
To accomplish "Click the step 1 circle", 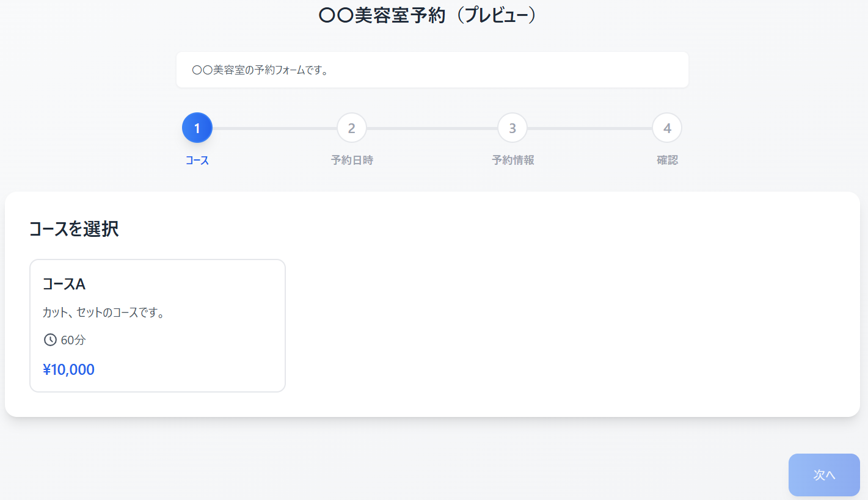I will 197,128.
